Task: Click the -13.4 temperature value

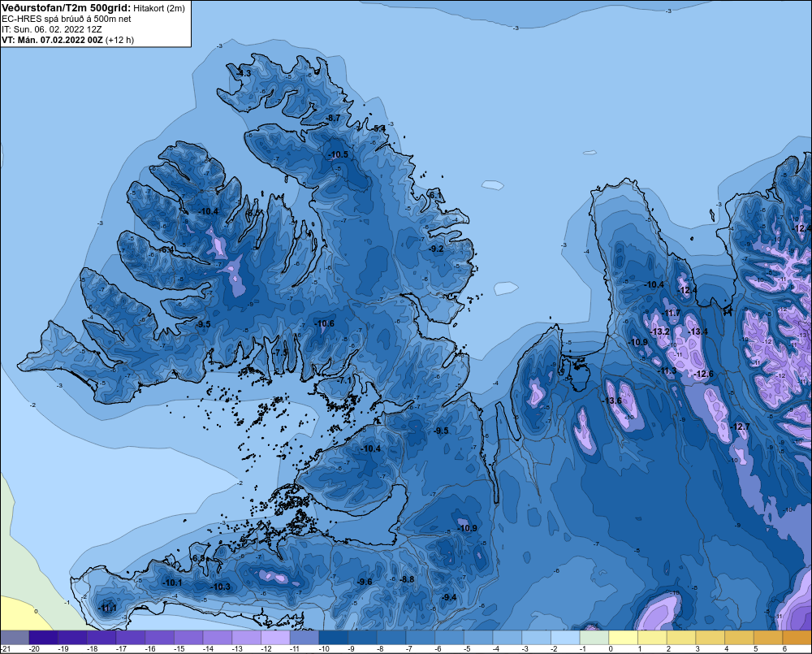Action: click(x=698, y=331)
